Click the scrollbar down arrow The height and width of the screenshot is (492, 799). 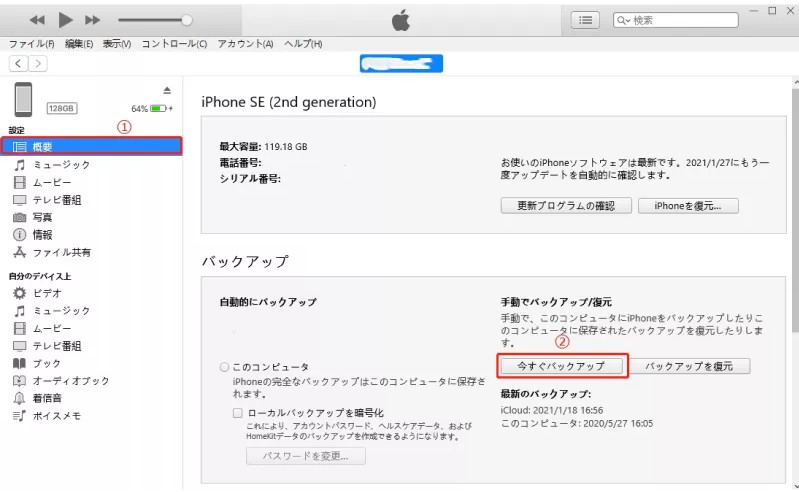click(x=795, y=486)
